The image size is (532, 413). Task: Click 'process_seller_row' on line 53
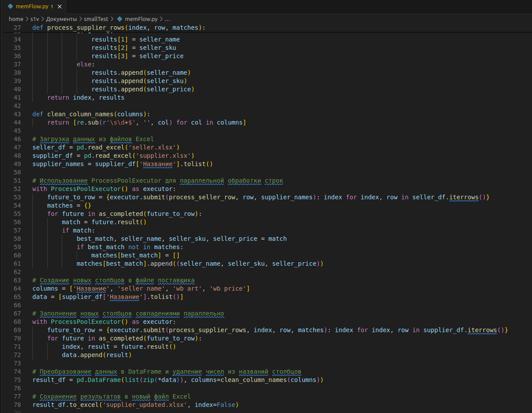[x=202, y=197]
